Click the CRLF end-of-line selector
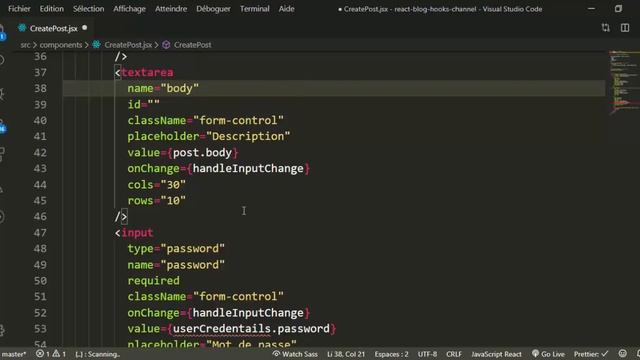Image resolution: width=640 pixels, height=360 pixels. pyautogui.click(x=454, y=354)
